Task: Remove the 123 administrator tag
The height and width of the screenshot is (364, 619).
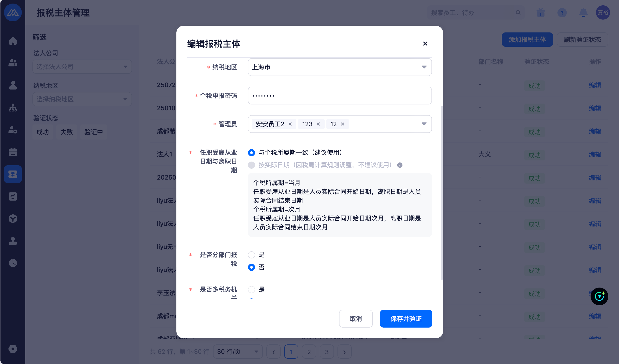Action: coord(318,124)
